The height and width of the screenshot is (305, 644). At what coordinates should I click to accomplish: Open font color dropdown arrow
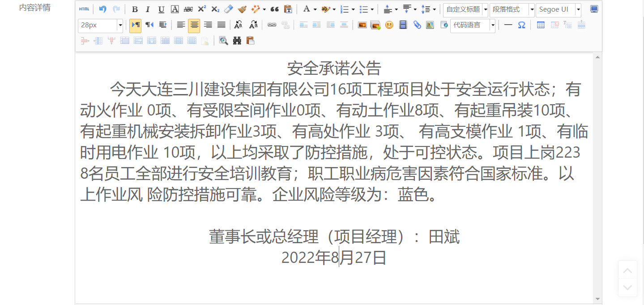pyautogui.click(x=315, y=9)
